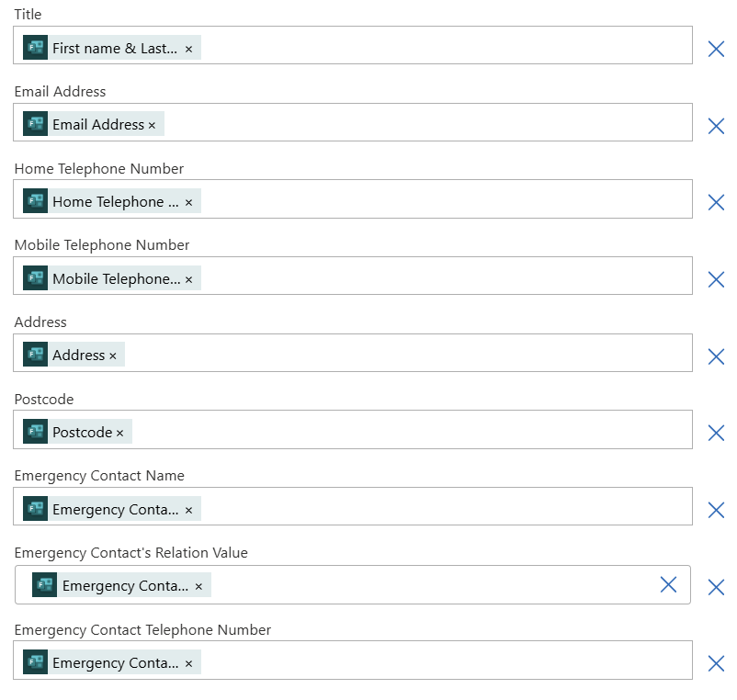The height and width of the screenshot is (700, 737).
Task: Delete the Address field row
Action: coord(716,356)
